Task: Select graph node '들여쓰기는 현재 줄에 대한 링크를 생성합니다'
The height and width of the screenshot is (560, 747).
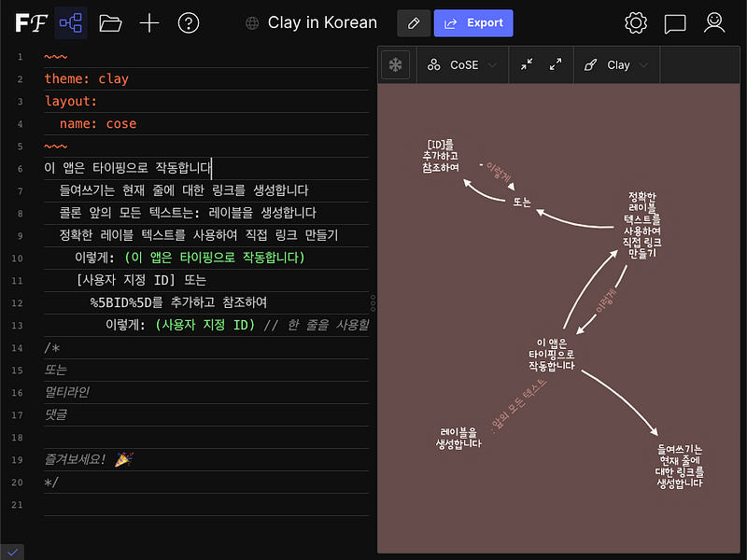Action: click(x=680, y=466)
